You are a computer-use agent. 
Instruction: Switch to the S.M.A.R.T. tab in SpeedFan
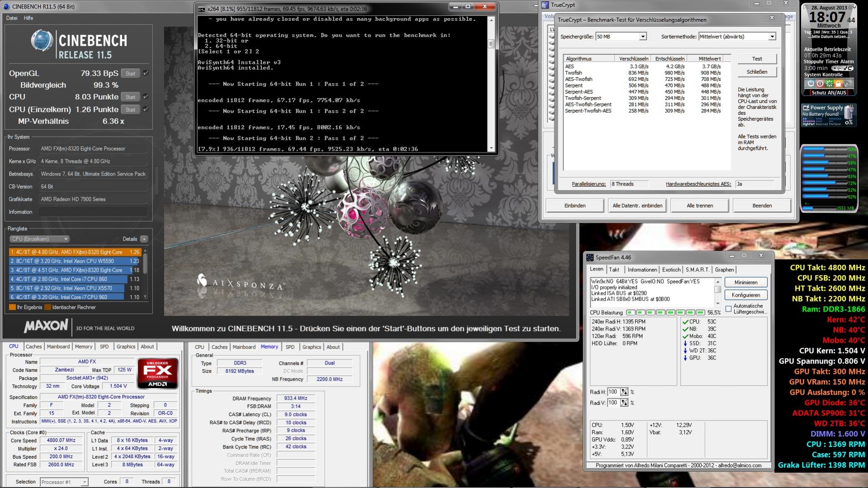click(697, 270)
